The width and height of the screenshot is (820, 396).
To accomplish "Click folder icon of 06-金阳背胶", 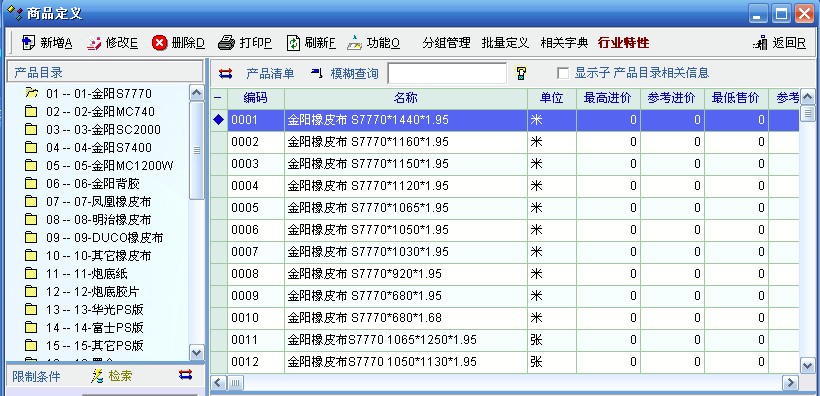I will click(31, 183).
